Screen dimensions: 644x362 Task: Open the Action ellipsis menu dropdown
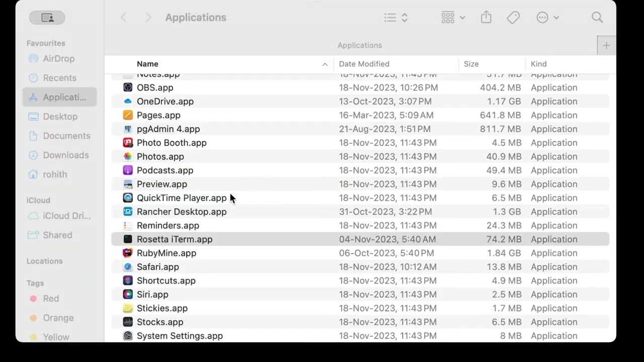click(x=547, y=18)
